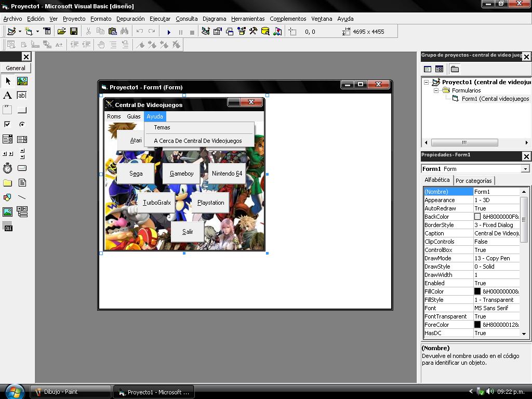The height and width of the screenshot is (399, 532).
Task: Click the Find binoculars icon
Action: coord(125,32)
